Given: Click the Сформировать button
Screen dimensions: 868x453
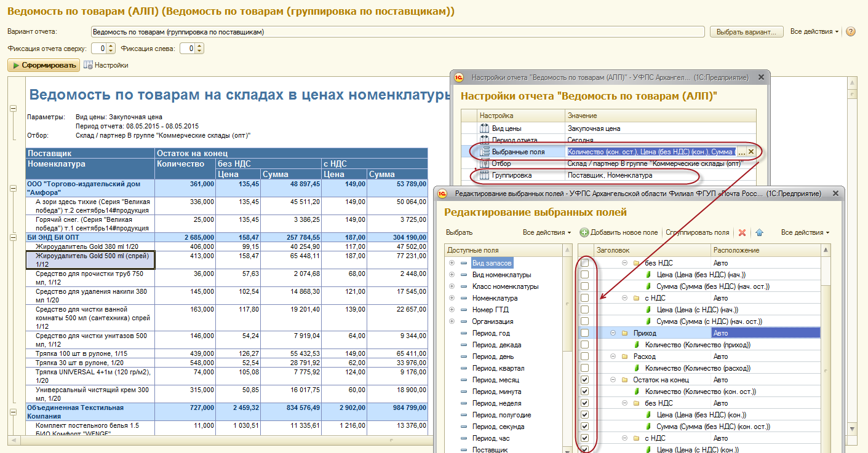Looking at the screenshot, I should pyautogui.click(x=44, y=65).
